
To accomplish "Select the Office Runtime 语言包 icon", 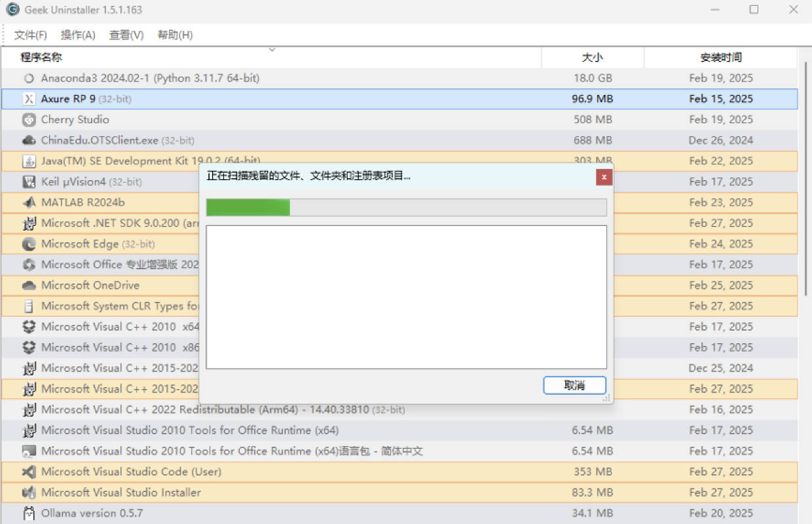I will coord(28,451).
